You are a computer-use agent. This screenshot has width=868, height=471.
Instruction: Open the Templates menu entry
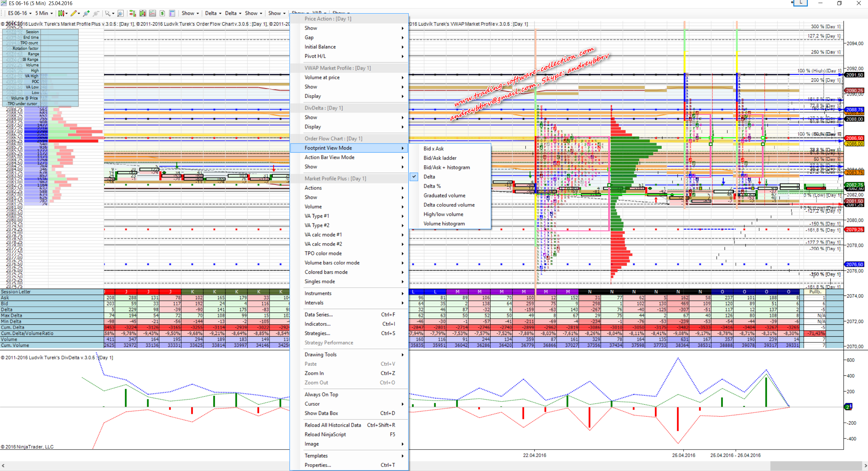pos(316,455)
